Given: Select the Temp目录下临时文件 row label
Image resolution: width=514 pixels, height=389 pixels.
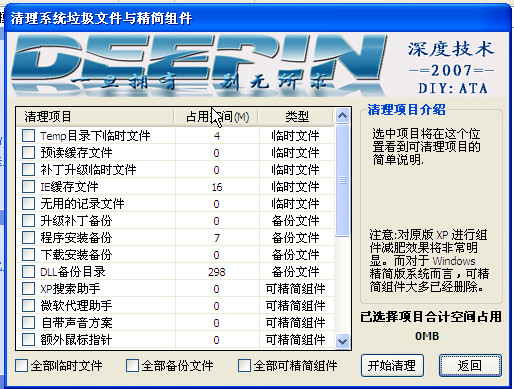Looking at the screenshot, I should 95,136.
